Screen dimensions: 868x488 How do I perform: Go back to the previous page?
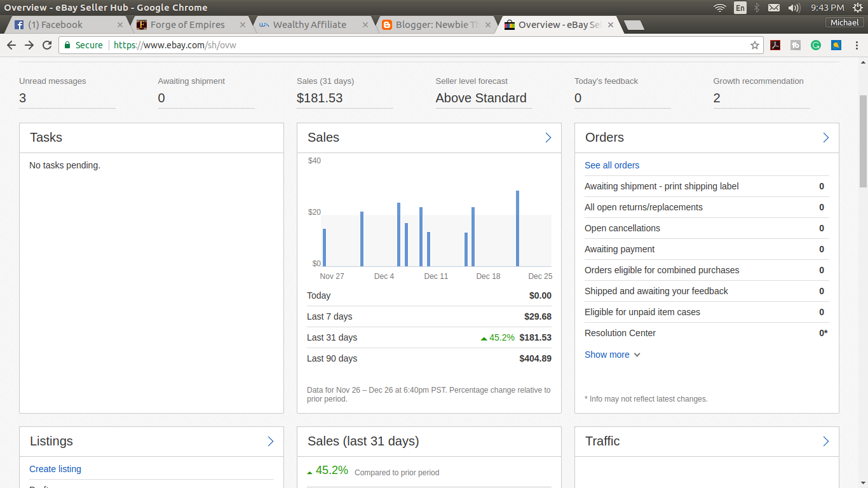coord(11,45)
